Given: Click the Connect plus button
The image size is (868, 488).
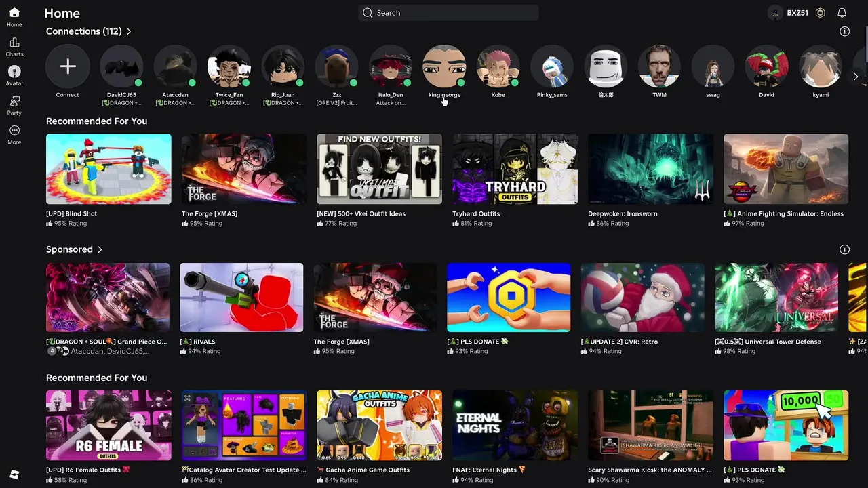Looking at the screenshot, I should (x=67, y=66).
